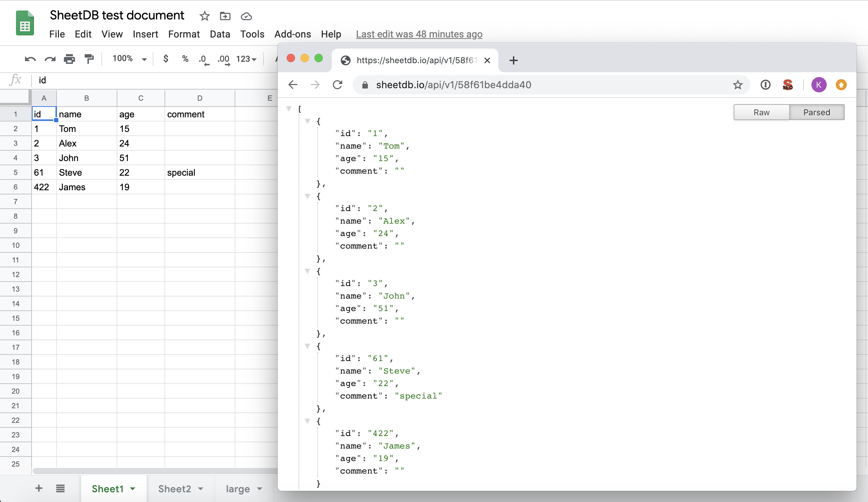Open the Add-ons menu
This screenshot has height=502, width=868.
click(x=293, y=34)
